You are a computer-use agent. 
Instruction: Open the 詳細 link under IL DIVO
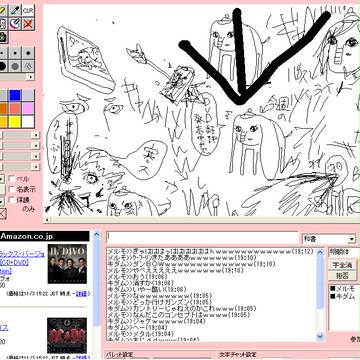pyautogui.click(x=81, y=294)
